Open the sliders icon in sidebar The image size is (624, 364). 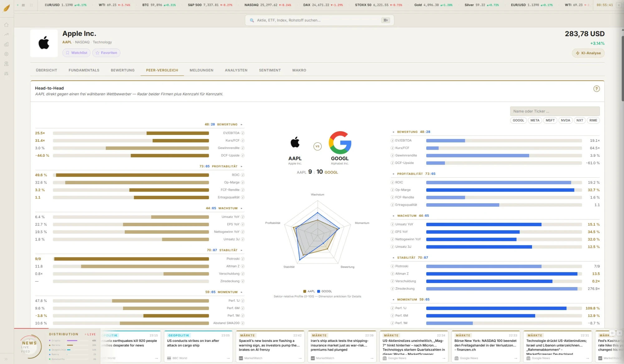click(x=6, y=74)
